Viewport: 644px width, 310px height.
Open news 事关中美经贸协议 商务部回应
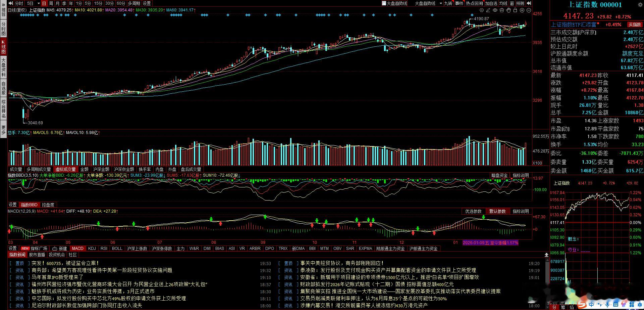pyautogui.click(x=342, y=263)
